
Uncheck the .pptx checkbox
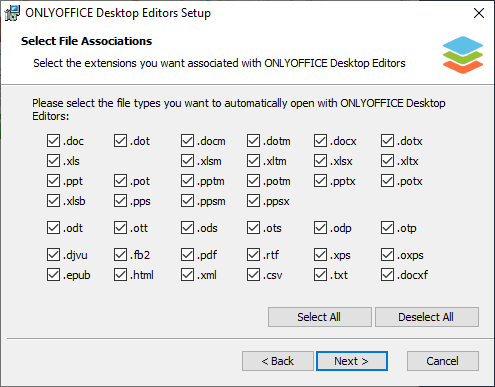(320, 181)
